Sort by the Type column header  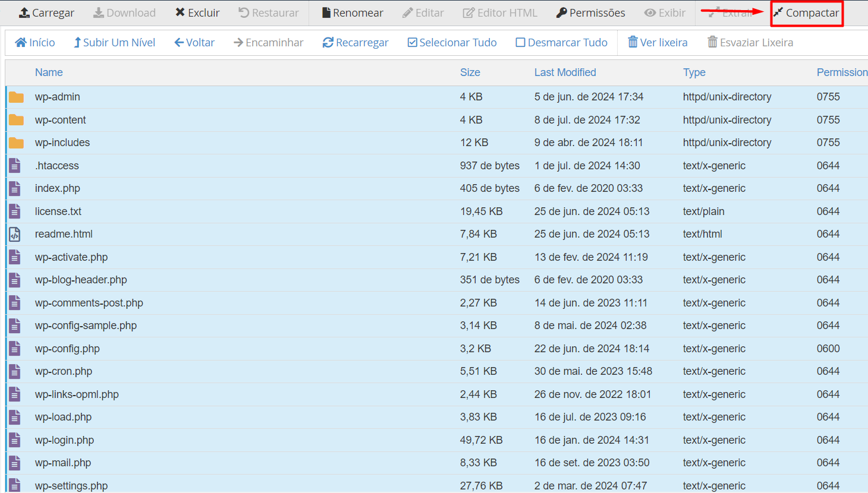point(694,72)
